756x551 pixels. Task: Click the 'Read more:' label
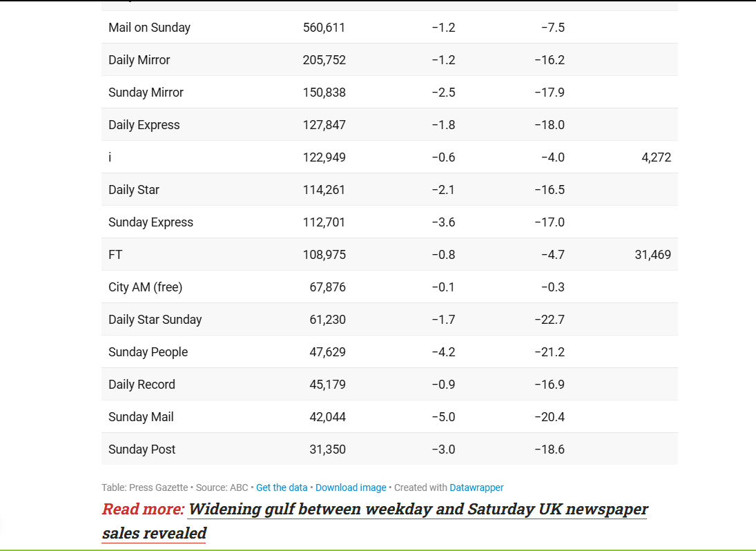(143, 509)
